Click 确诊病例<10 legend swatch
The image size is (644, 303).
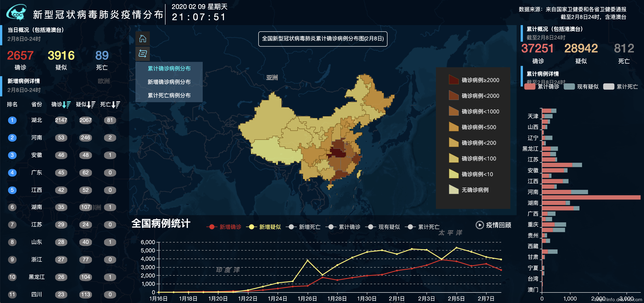tap(453, 174)
